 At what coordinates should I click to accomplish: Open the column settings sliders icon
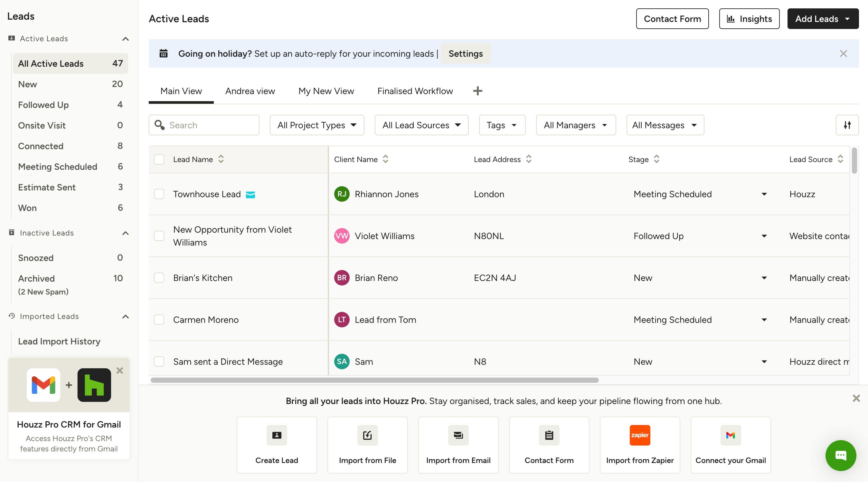click(847, 125)
